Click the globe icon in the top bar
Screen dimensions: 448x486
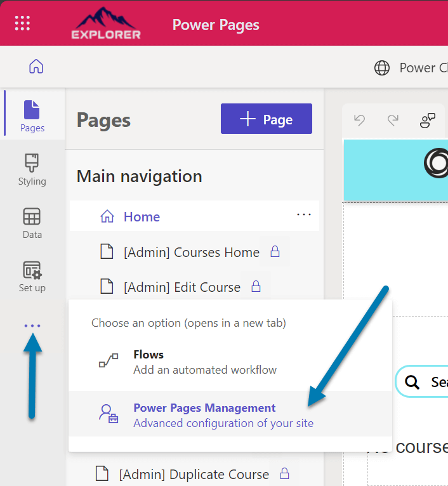[x=382, y=68]
